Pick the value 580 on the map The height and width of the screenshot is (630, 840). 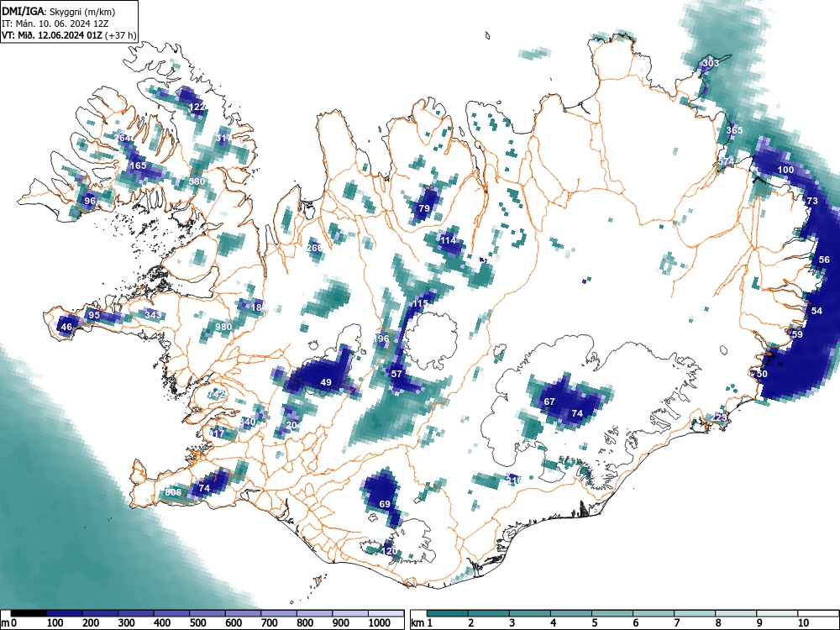[x=197, y=181]
